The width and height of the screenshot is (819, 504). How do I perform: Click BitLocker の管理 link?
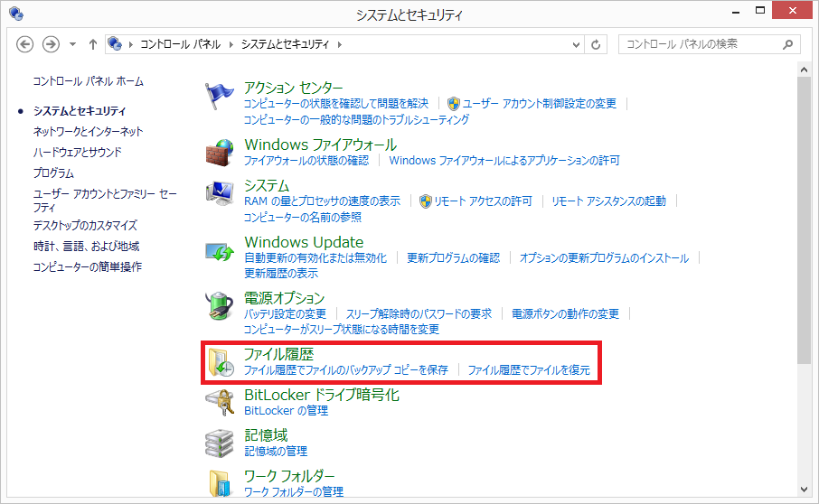click(286, 411)
